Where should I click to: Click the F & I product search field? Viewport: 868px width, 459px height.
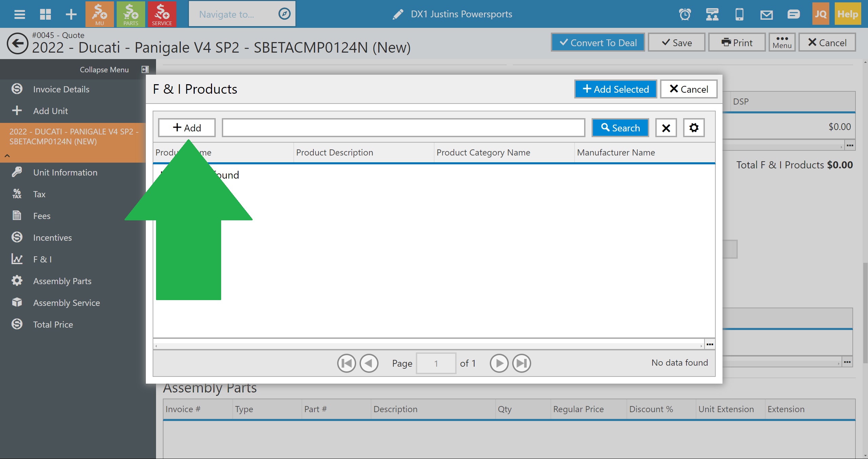(403, 128)
